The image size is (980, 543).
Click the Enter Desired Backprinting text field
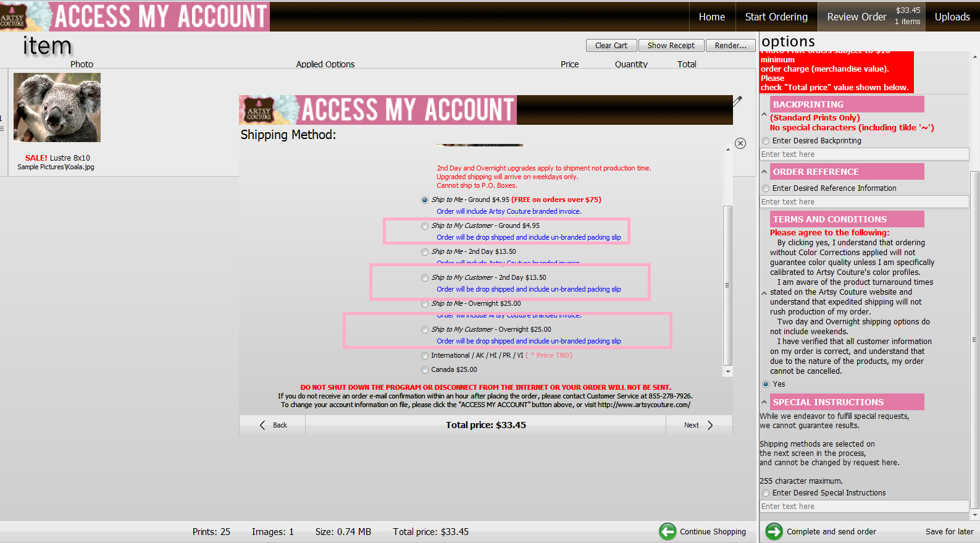[x=863, y=154]
